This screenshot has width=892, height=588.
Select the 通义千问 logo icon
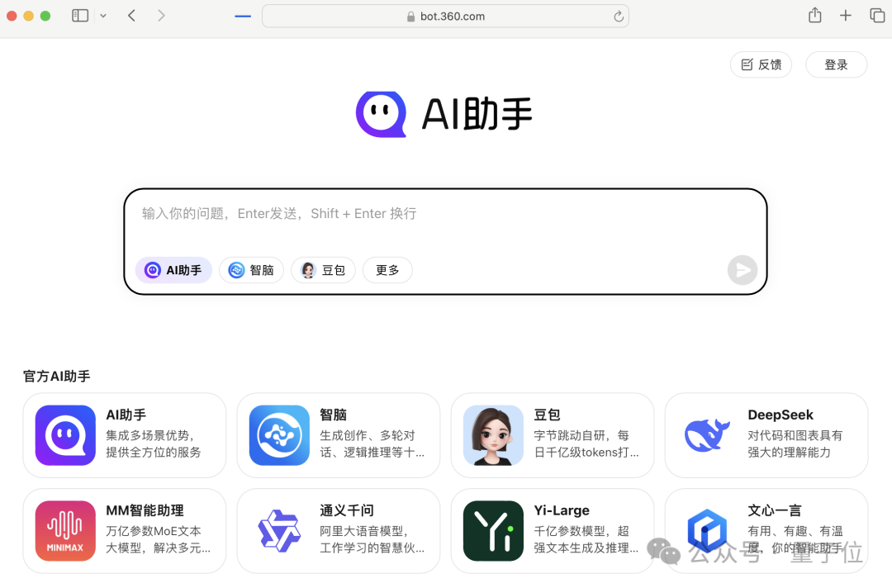(278, 531)
